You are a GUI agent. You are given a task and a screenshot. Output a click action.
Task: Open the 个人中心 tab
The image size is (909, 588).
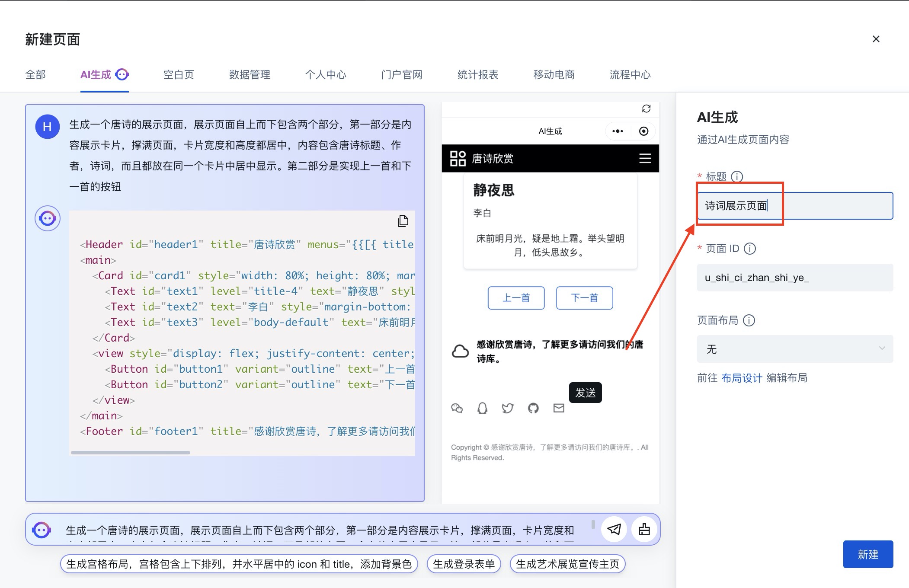[x=326, y=75]
